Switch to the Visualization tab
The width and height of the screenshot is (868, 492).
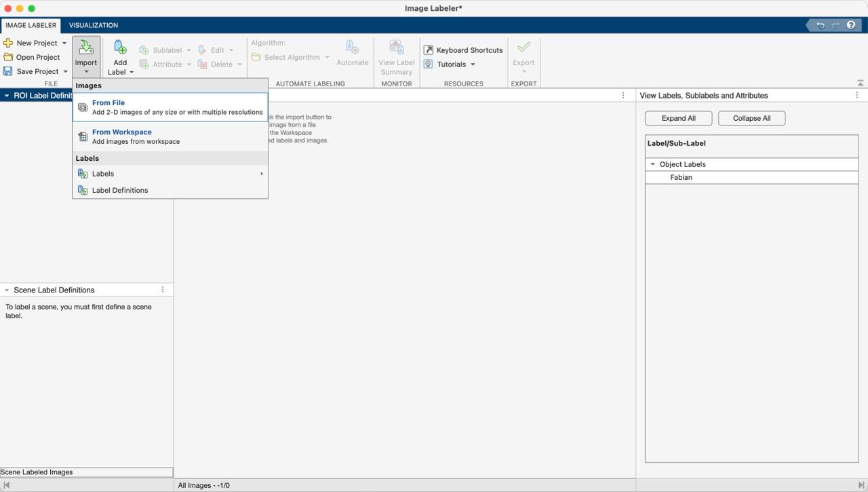click(x=94, y=25)
